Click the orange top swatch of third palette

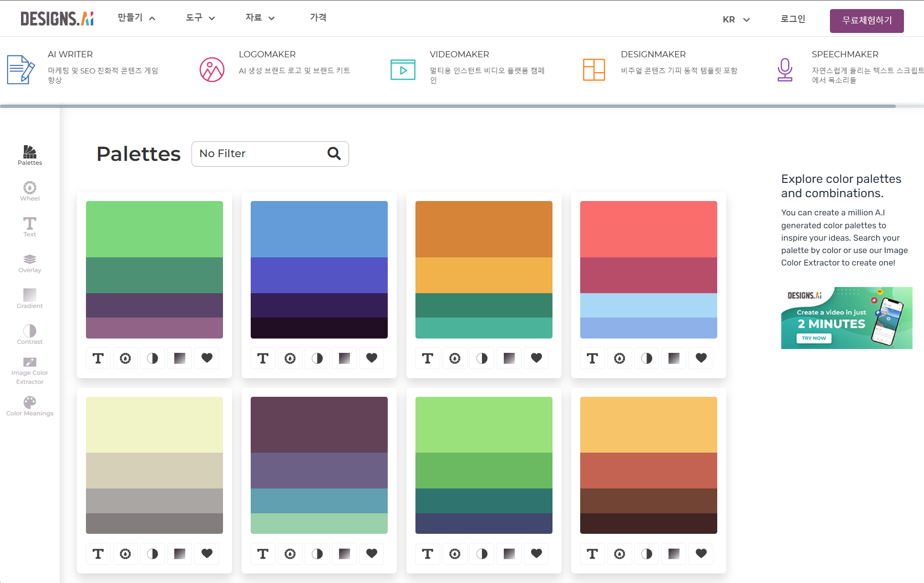click(484, 229)
